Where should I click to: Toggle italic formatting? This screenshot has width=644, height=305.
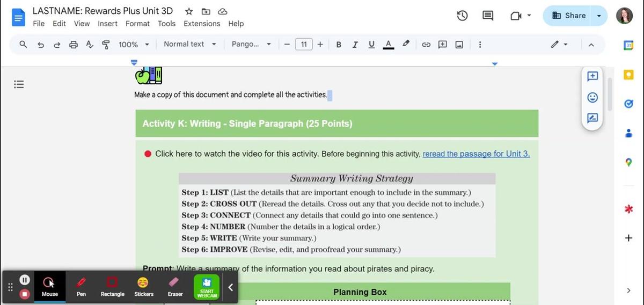coord(355,45)
